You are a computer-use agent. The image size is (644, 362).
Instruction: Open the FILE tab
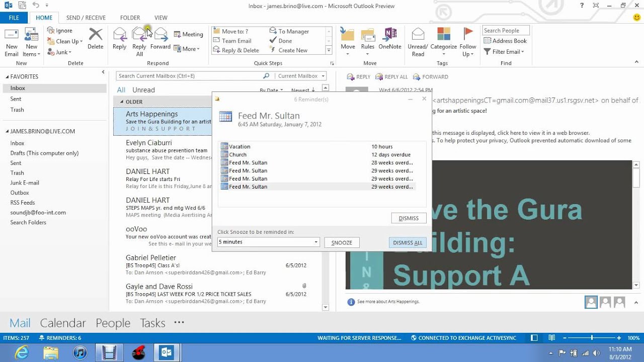pyautogui.click(x=14, y=18)
